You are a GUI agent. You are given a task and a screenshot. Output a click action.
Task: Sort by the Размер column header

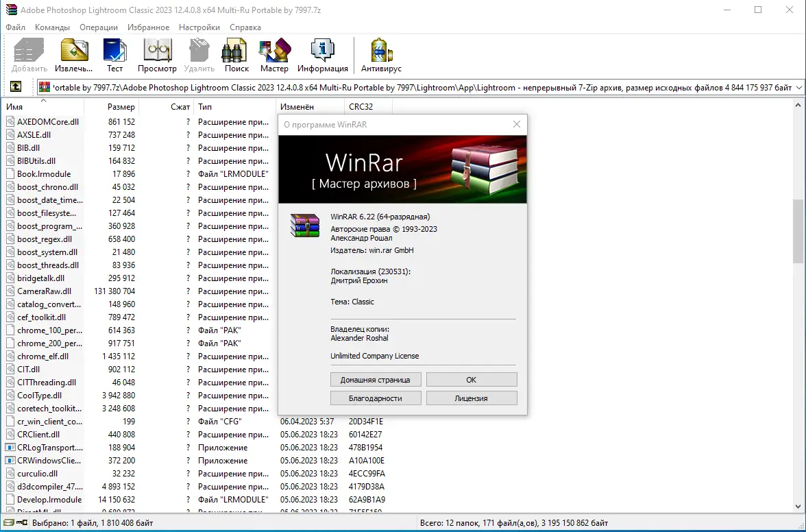(112, 107)
